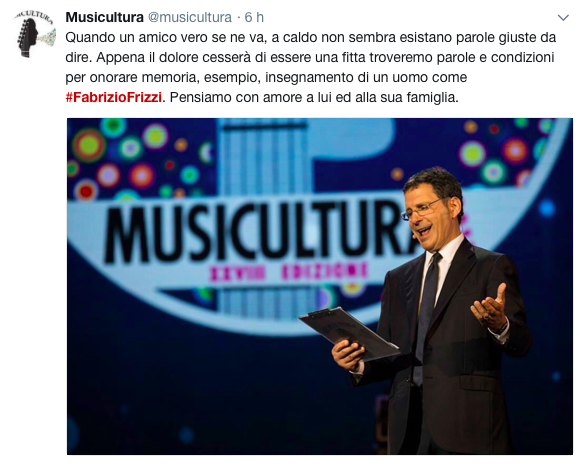Open the Musicultura profile avatar
Image resolution: width=580 pixels, height=465 pixels.
35,34
